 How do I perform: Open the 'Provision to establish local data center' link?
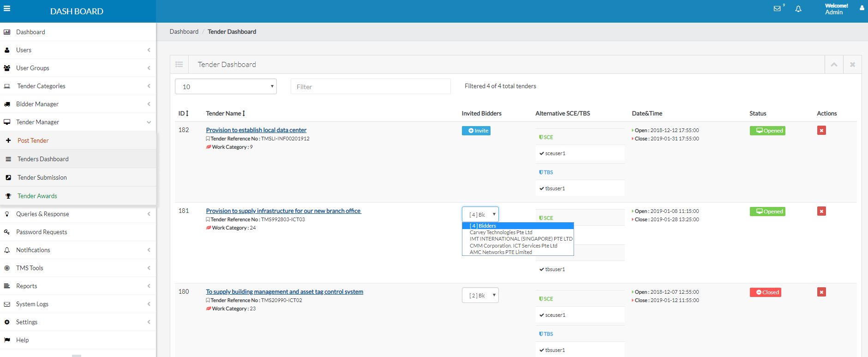(256, 130)
